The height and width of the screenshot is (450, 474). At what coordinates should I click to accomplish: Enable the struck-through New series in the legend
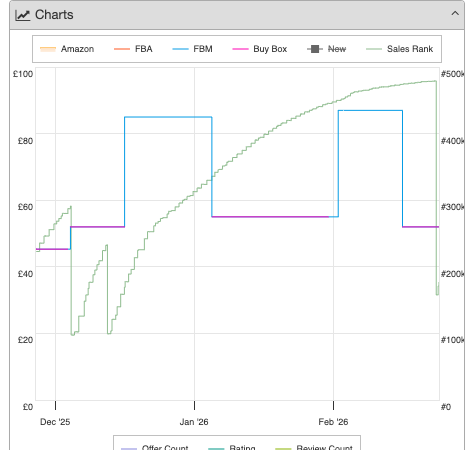point(327,49)
